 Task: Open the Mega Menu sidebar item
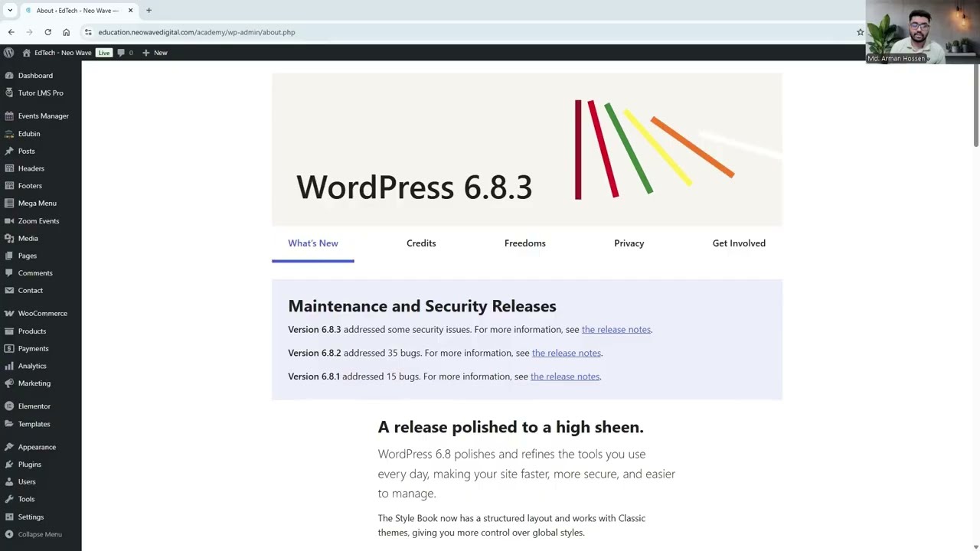[41, 204]
